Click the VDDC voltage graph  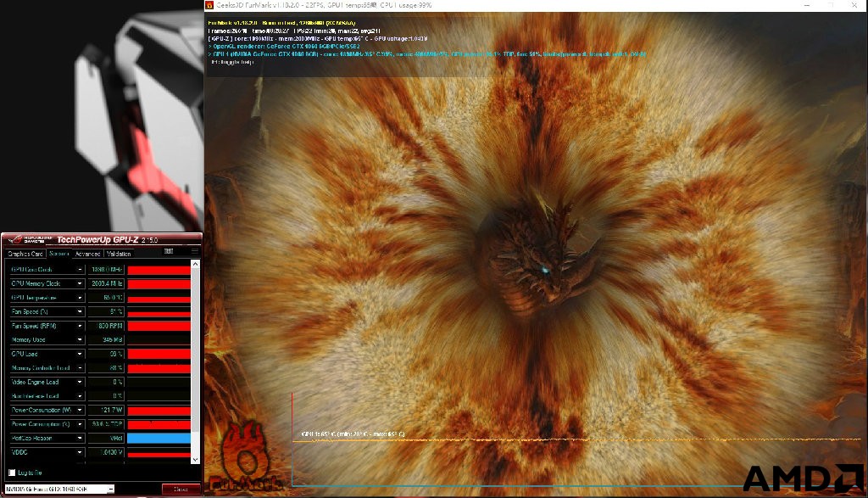tap(159, 452)
